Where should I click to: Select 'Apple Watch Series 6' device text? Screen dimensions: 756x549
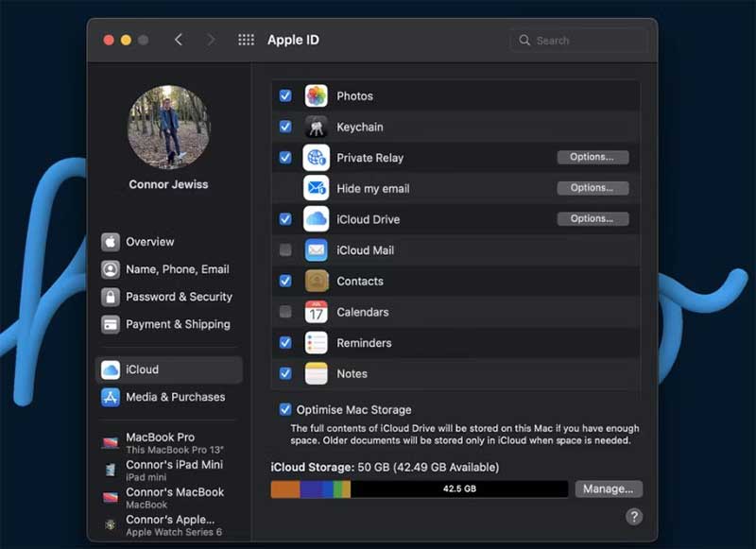pos(174,532)
